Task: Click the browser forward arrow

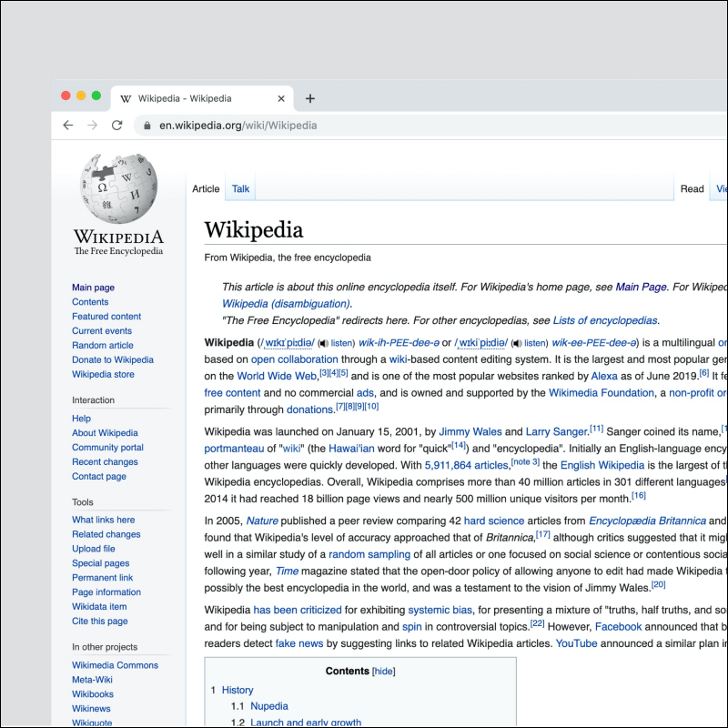Action: 93,126
